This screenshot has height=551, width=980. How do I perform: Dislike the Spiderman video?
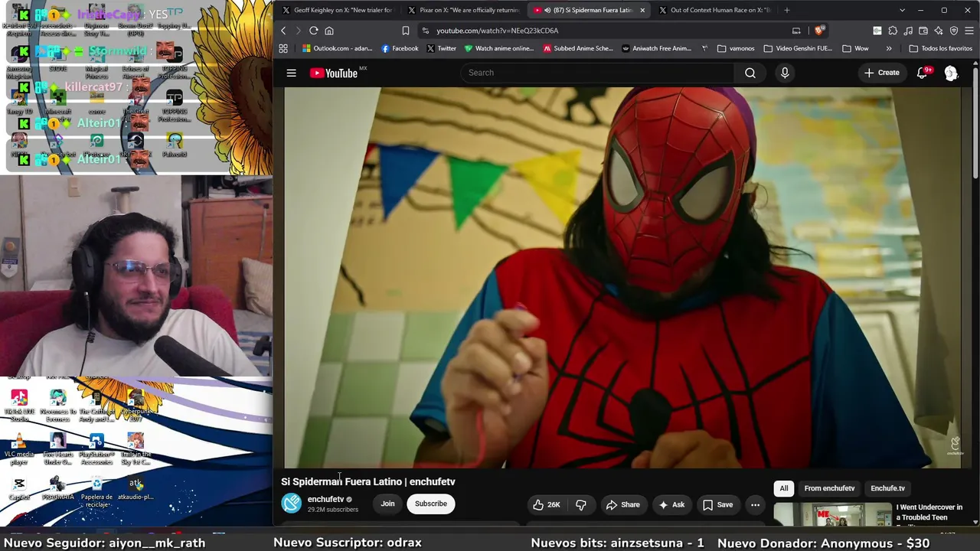click(x=581, y=504)
